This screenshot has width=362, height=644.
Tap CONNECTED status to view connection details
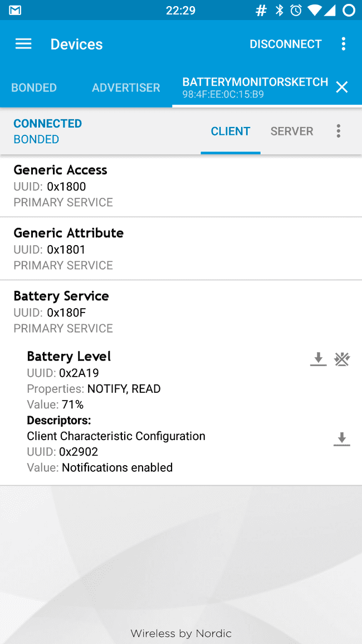point(47,123)
